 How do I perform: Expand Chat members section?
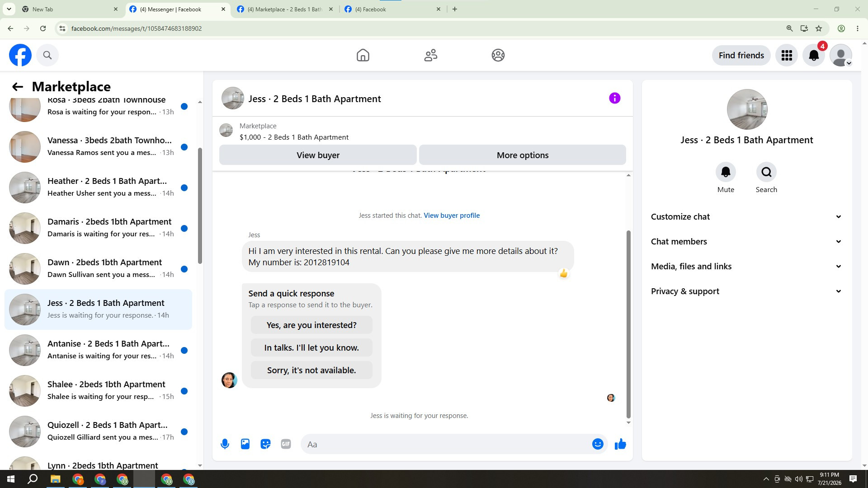click(x=747, y=242)
